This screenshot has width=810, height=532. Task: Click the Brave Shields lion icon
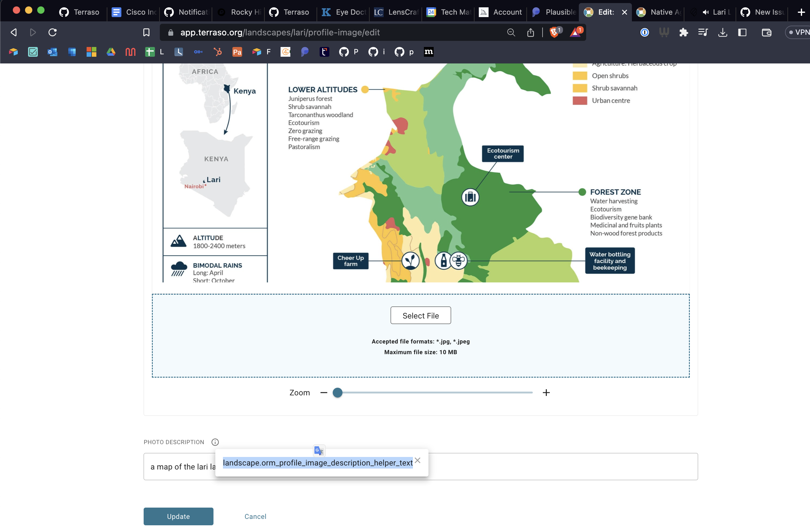pyautogui.click(x=554, y=32)
